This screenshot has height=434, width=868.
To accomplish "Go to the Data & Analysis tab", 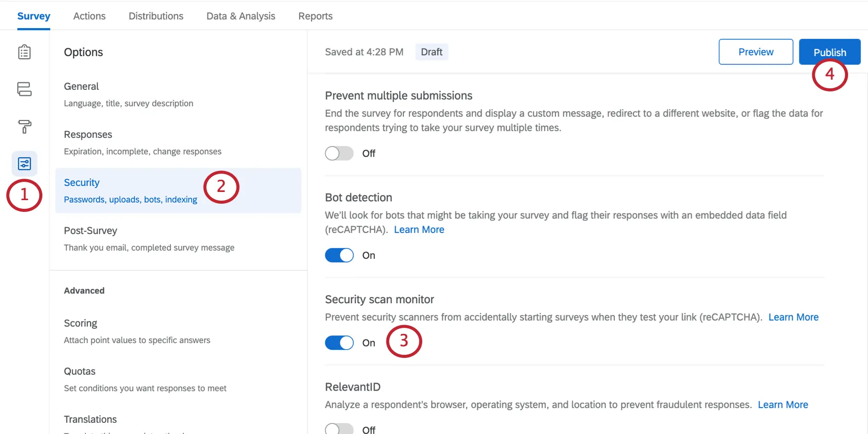I will tap(240, 16).
